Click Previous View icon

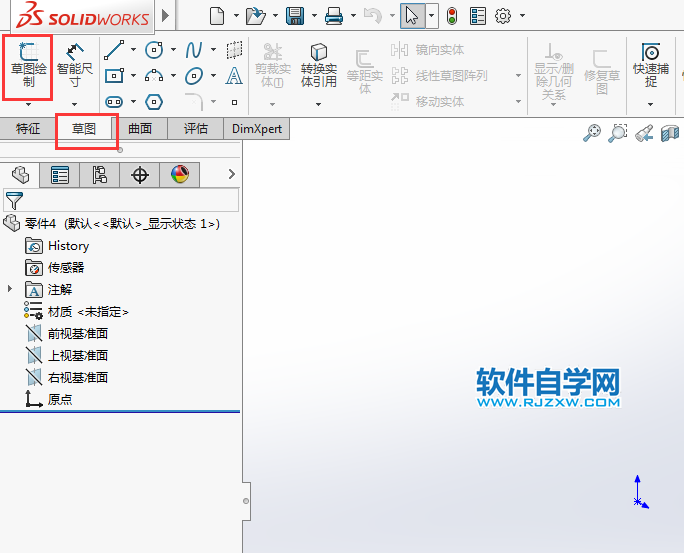(x=644, y=133)
